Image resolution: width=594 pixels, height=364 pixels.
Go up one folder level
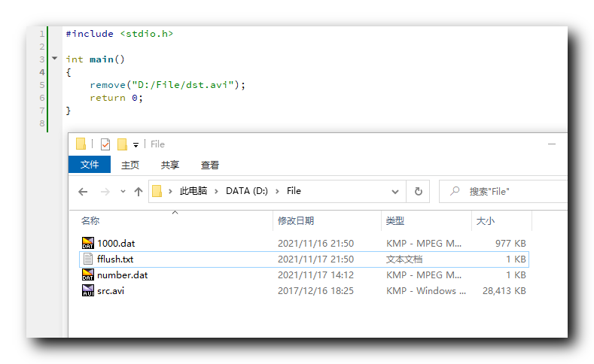coord(139,192)
